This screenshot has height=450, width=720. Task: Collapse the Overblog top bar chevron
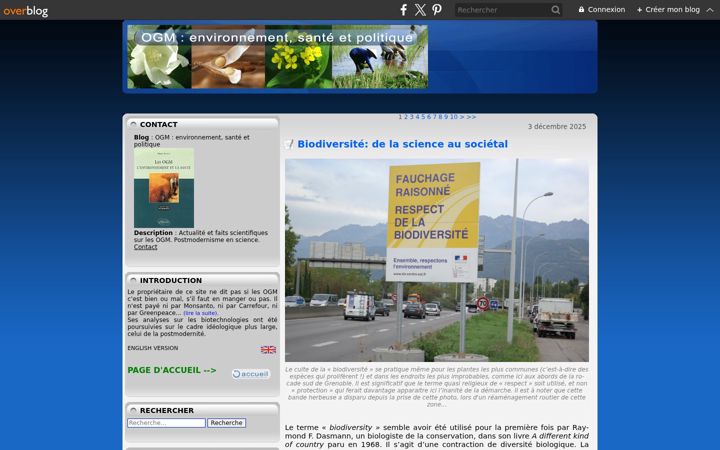[710, 10]
